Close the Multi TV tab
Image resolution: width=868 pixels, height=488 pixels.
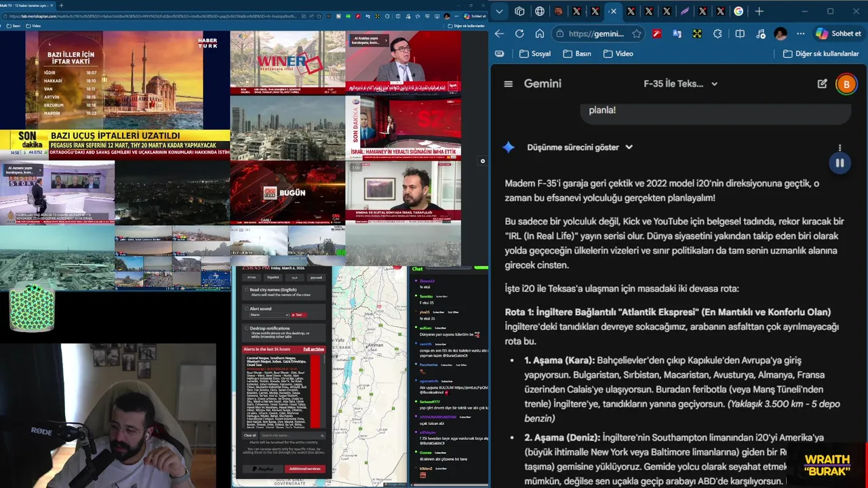click(51, 5)
